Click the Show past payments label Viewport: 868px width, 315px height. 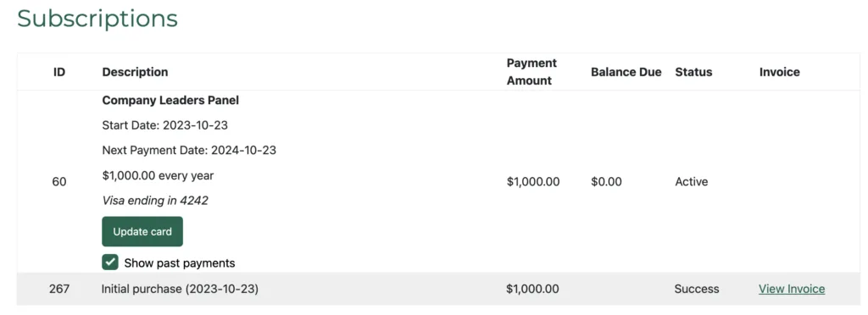click(180, 263)
